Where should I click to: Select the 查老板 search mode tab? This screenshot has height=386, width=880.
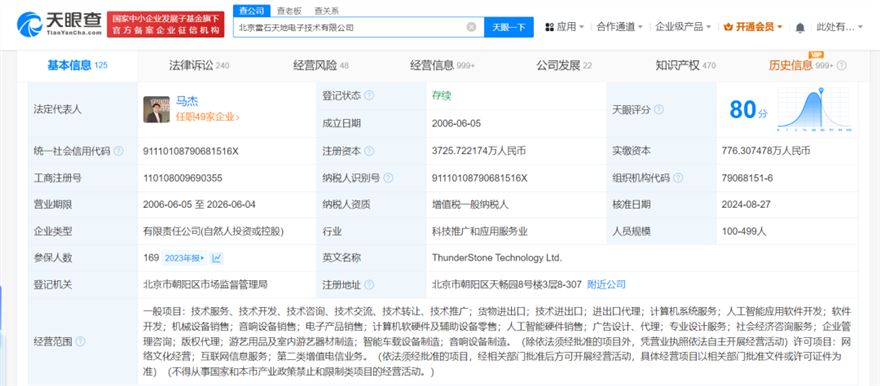tap(289, 11)
